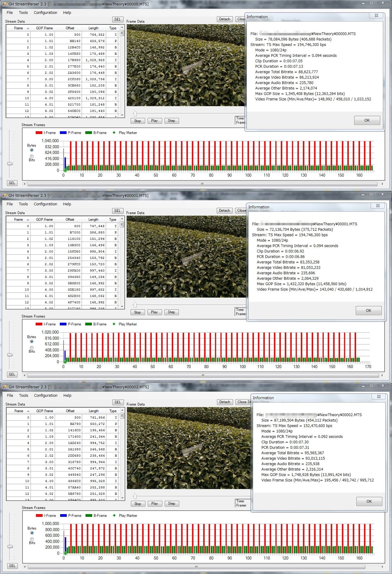Viewport: 392px width, 574px height.
Task: Open the Help menu in 00001.MTS window
Action: point(67,204)
